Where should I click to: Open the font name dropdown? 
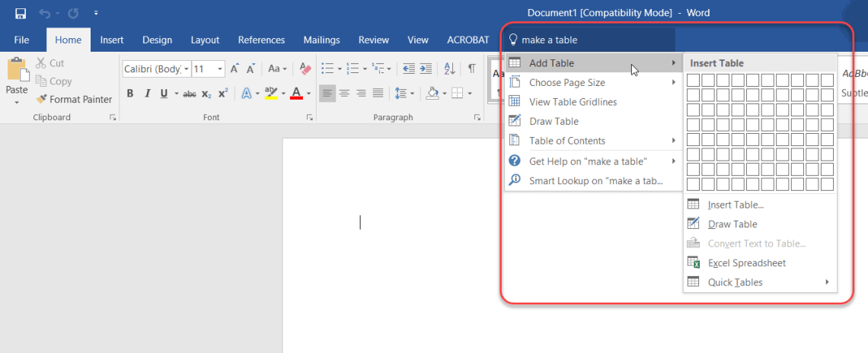186,69
